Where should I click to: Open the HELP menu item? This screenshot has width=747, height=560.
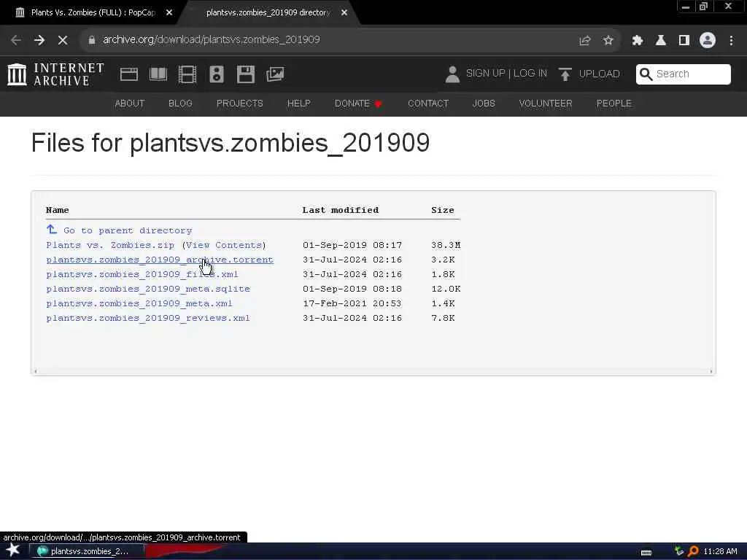[x=298, y=104]
